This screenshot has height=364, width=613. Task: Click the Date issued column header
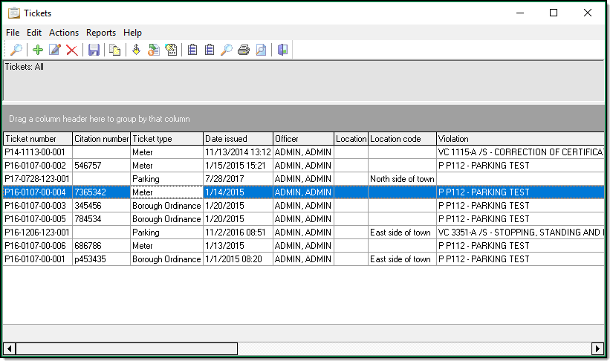(238, 139)
